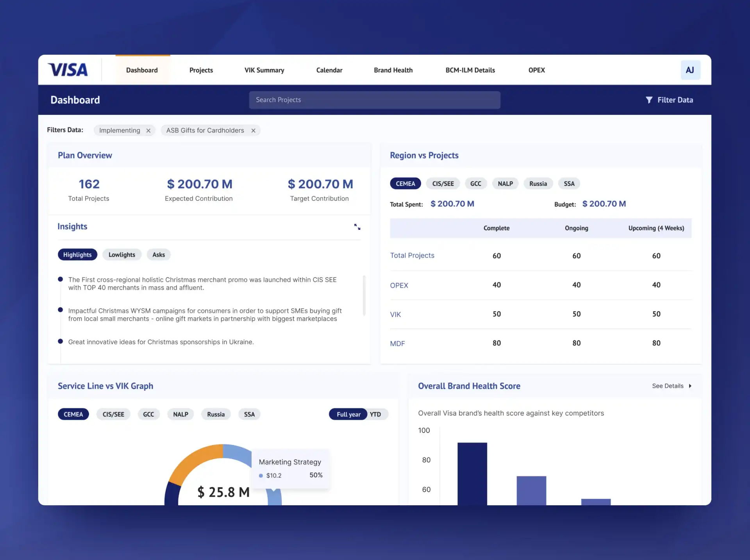Viewport: 750px width, 560px height.
Task: Select the CIS/SEE region tab
Action: (443, 183)
